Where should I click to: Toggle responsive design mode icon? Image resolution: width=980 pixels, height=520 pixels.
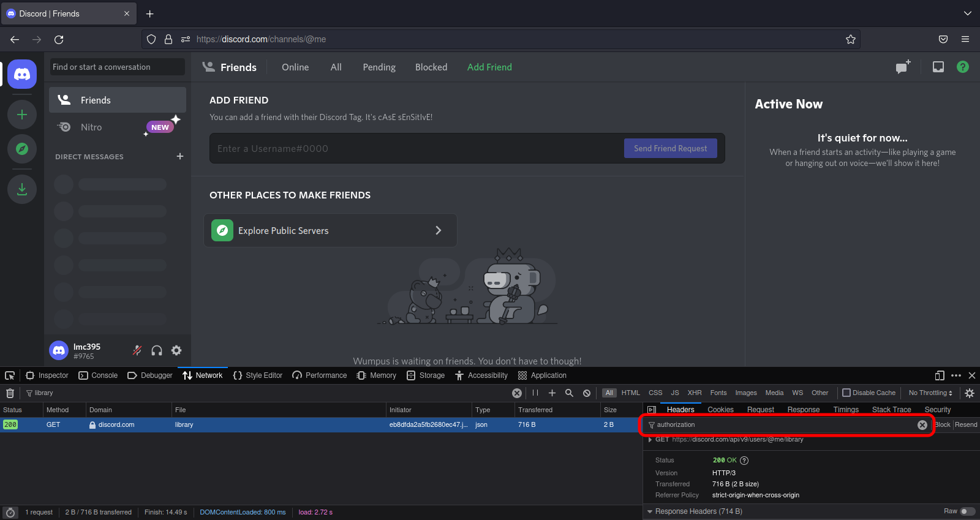940,375
